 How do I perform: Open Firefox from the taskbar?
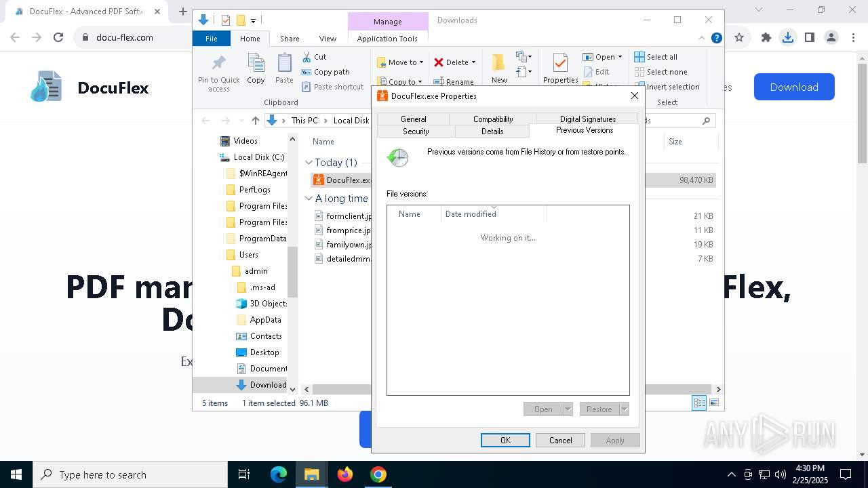tap(345, 474)
